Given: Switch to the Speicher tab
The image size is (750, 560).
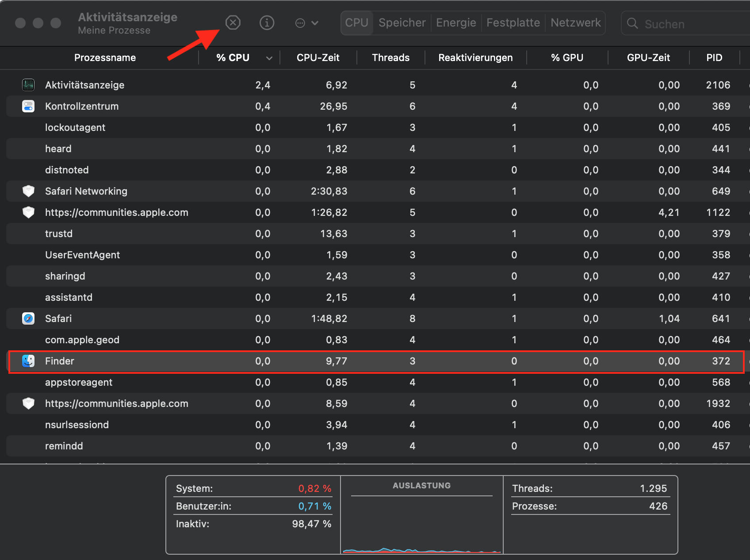Looking at the screenshot, I should 402,23.
